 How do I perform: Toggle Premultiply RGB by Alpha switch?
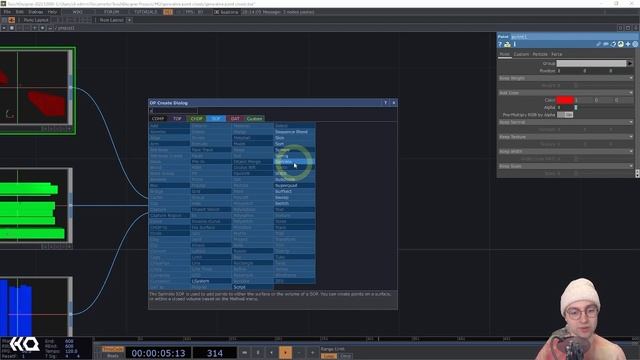pos(565,115)
